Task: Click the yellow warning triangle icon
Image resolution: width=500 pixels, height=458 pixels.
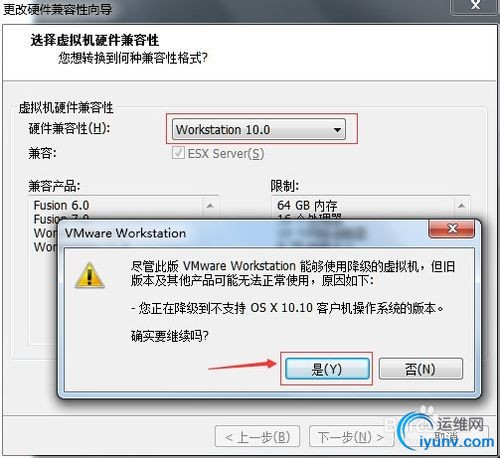Action: pos(89,275)
